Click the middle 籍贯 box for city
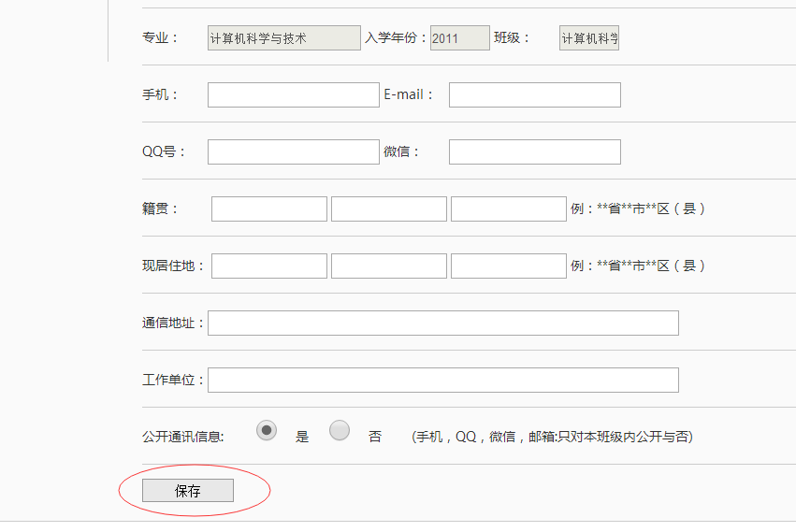Screen dimensions: 796x532 click(x=389, y=209)
